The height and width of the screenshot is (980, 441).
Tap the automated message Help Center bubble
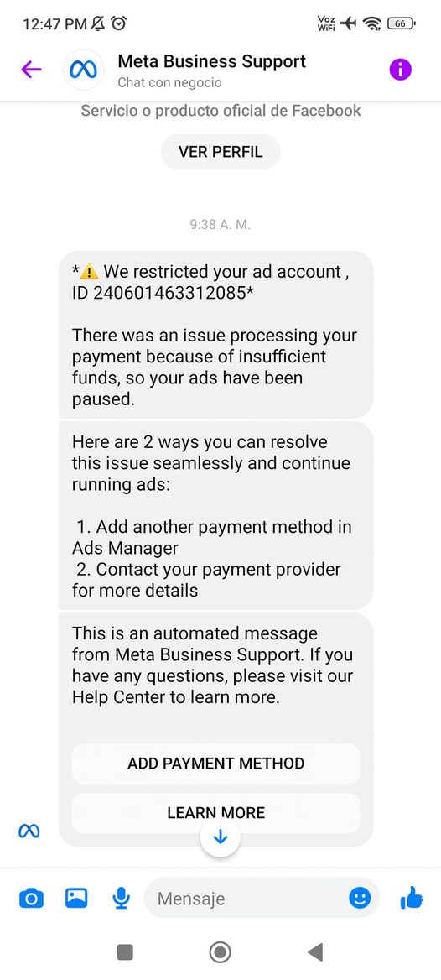(x=216, y=665)
